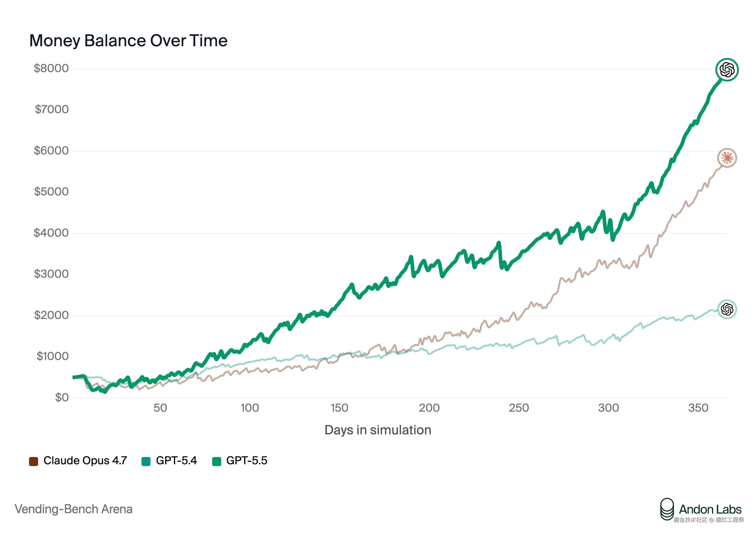Screen dimensions: 756x535
Task: Select the brown Claude Opus 4.7 legend swatch
Action: [34, 461]
